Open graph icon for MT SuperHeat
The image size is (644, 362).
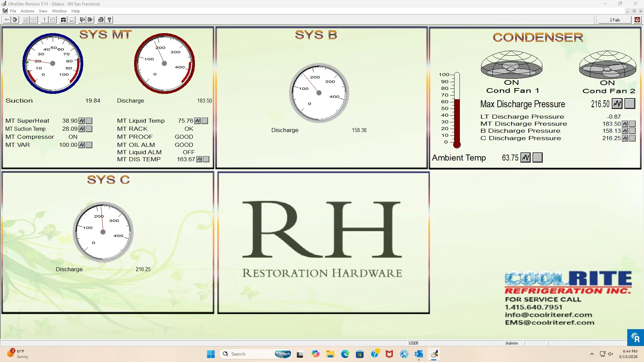coord(82,121)
